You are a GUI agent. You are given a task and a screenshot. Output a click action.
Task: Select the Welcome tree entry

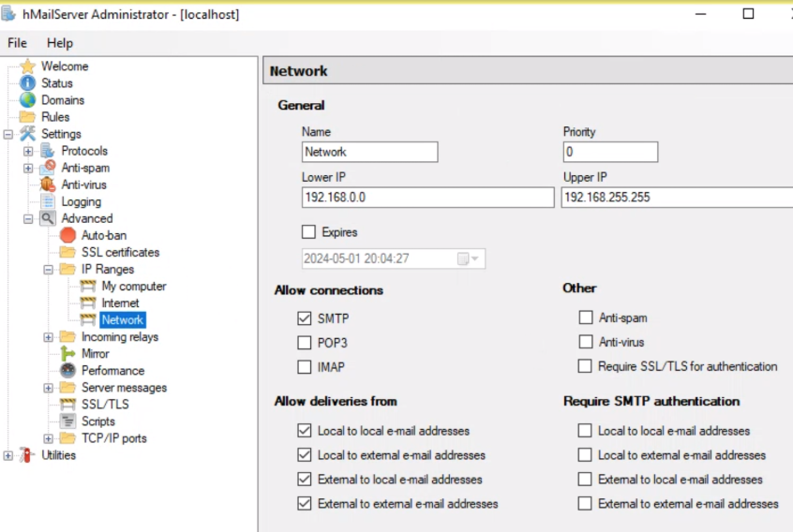pos(65,66)
